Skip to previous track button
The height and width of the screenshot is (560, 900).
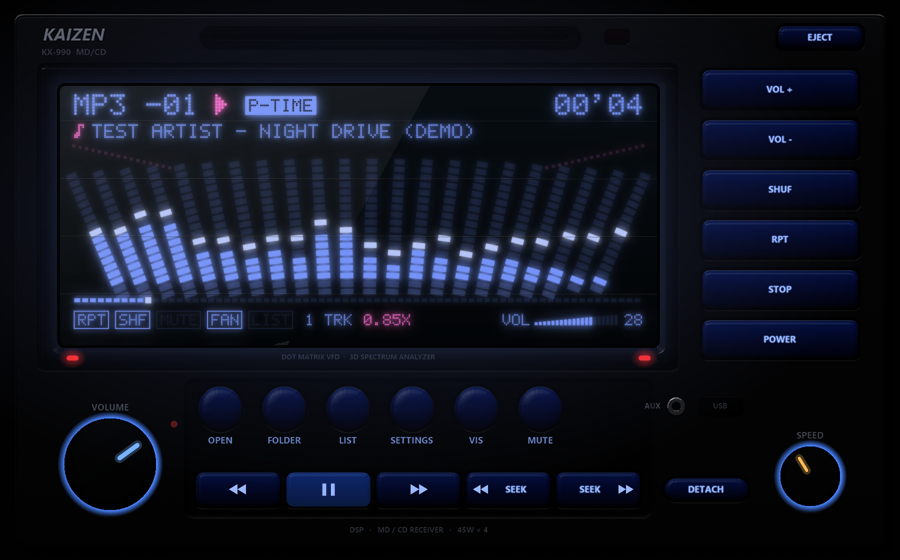[x=238, y=489]
